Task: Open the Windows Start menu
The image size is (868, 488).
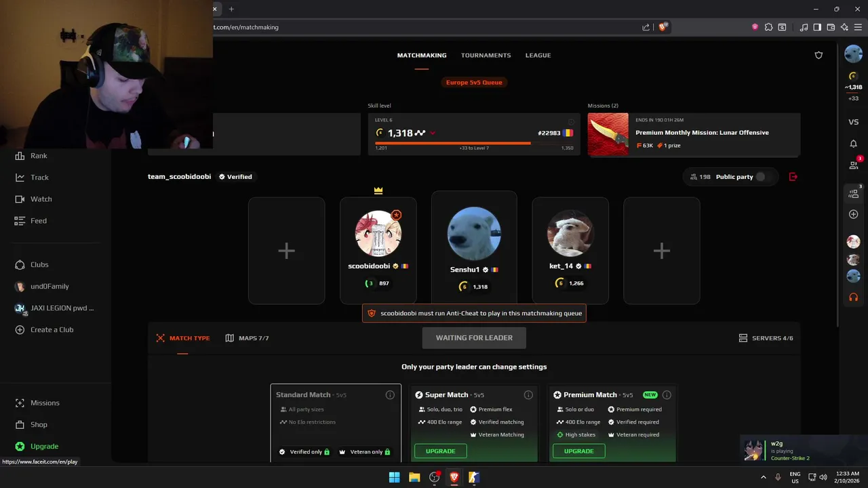Action: coord(394,477)
